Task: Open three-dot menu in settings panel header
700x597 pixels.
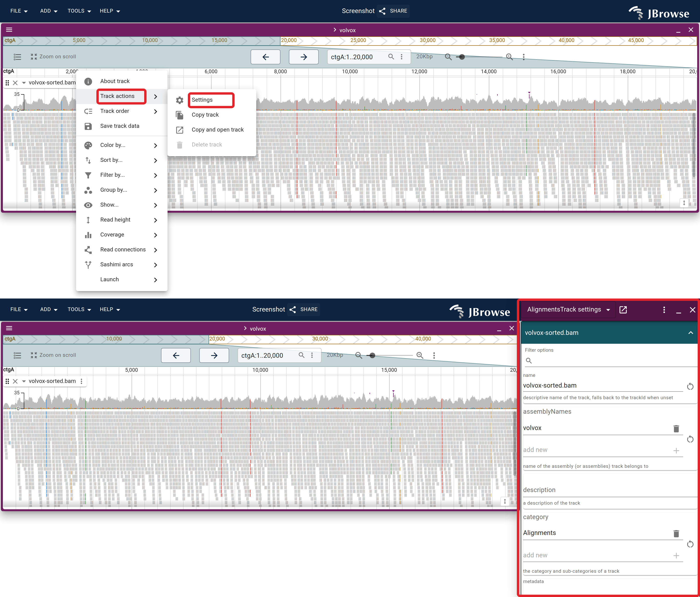Action: pyautogui.click(x=664, y=310)
